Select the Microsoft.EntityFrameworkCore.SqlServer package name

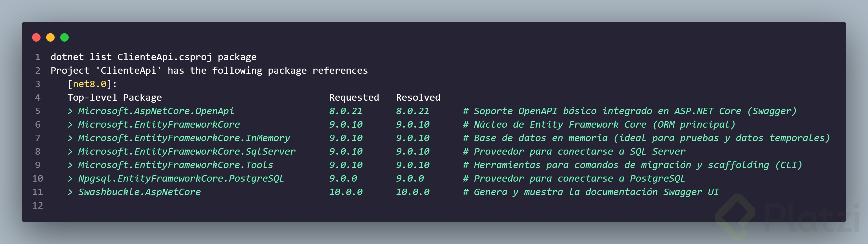[x=187, y=152]
